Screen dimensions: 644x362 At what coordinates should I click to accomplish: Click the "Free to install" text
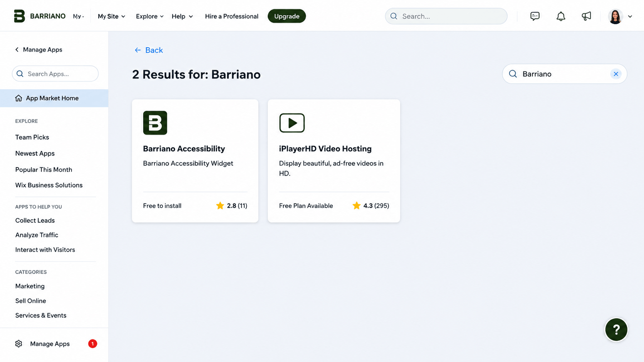click(162, 206)
